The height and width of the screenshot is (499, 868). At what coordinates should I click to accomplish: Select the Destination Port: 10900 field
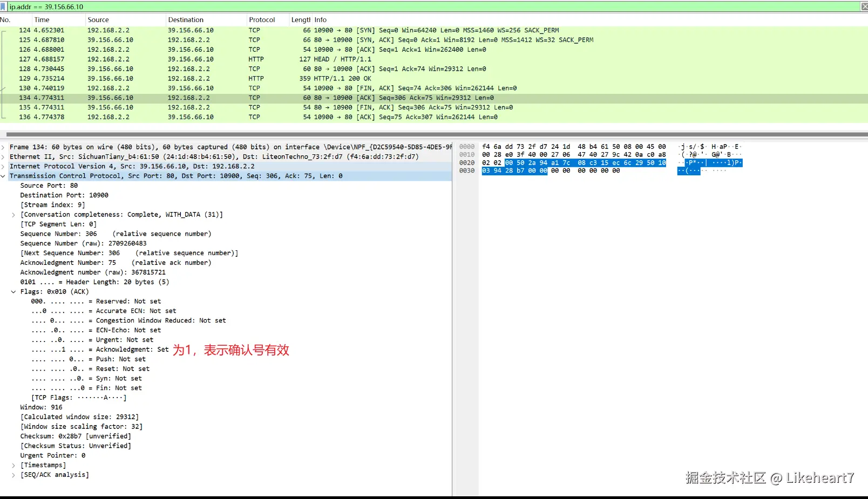(64, 195)
